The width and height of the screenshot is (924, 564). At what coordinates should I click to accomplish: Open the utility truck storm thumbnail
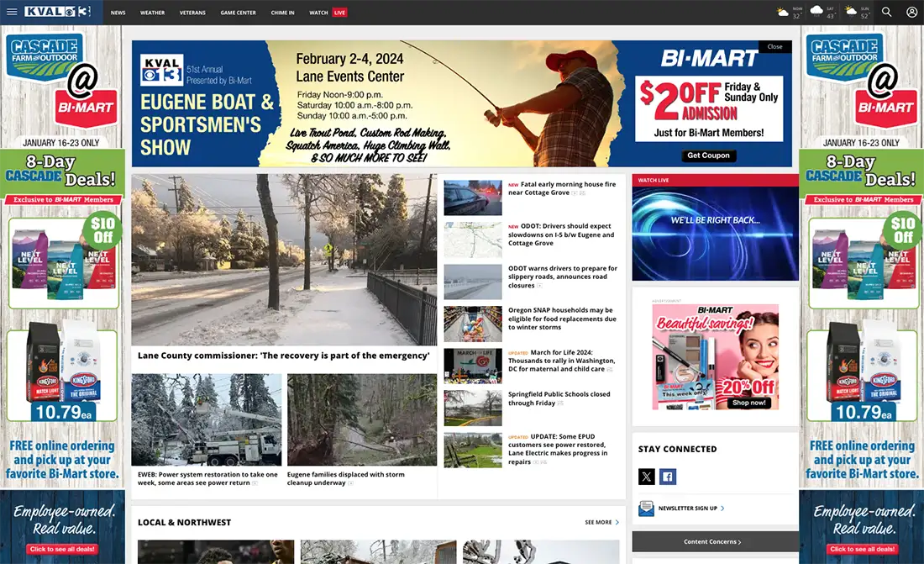[207, 419]
